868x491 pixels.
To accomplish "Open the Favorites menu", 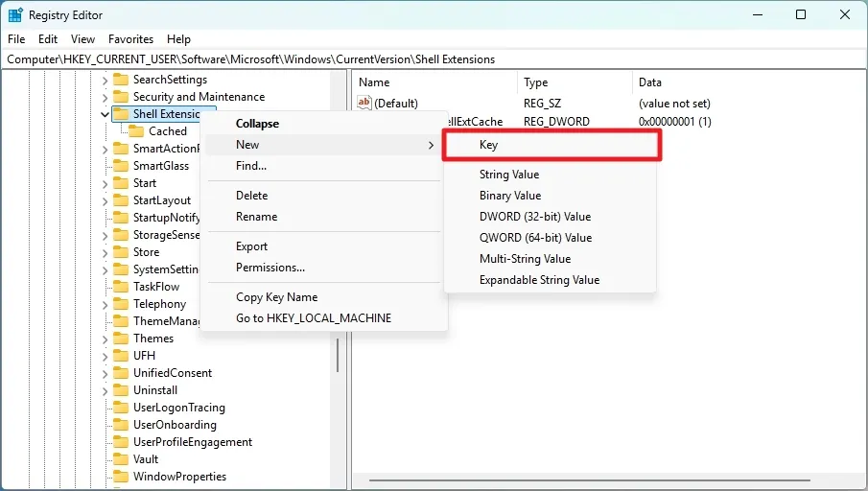I will 130,39.
